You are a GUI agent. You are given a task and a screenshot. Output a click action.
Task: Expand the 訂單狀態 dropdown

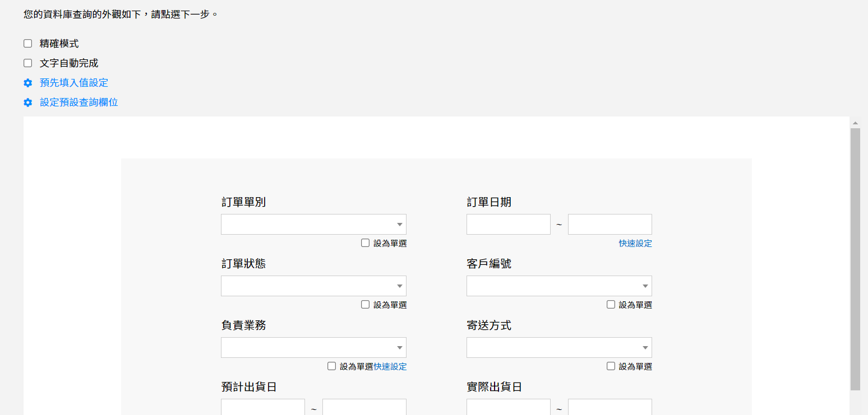coord(313,286)
